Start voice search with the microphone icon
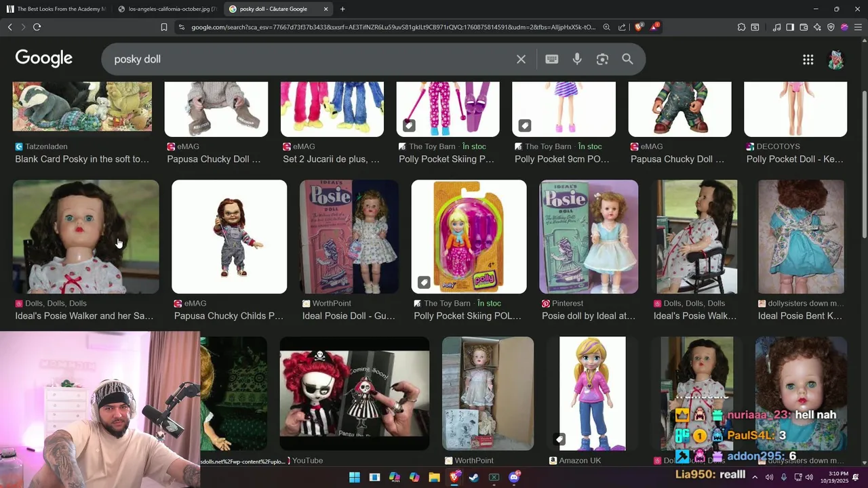This screenshot has height=488, width=868. [577, 59]
